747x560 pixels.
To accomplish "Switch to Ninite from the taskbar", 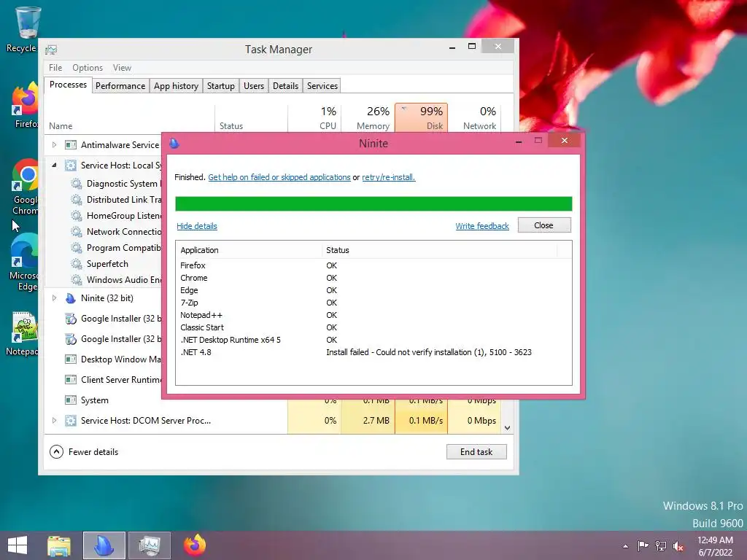I will [104, 545].
